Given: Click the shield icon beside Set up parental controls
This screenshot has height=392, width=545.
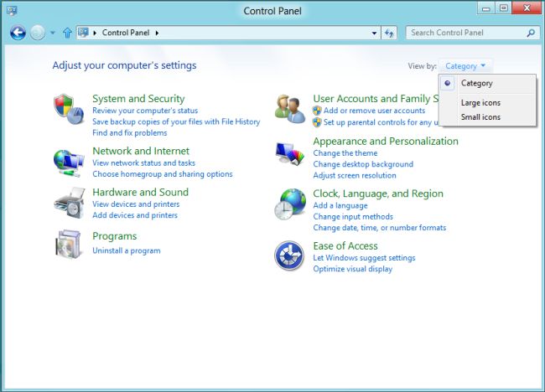Looking at the screenshot, I should [317, 122].
